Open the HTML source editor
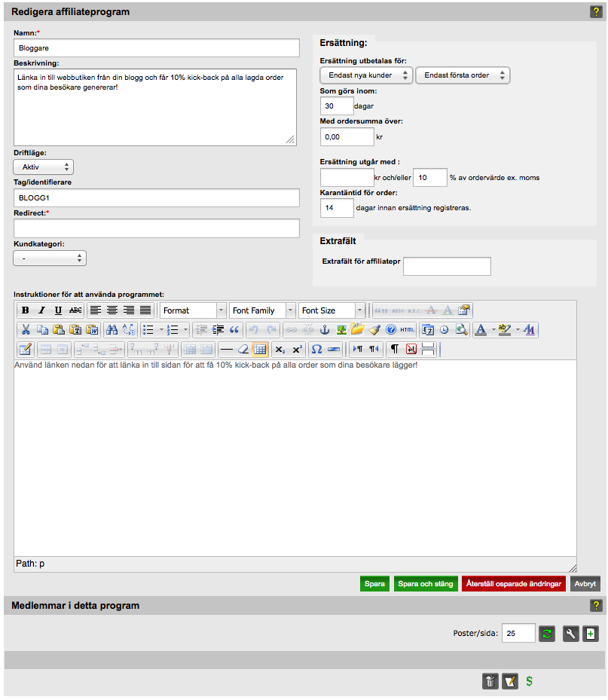Image resolution: width=608 pixels, height=700 pixels. (407, 330)
